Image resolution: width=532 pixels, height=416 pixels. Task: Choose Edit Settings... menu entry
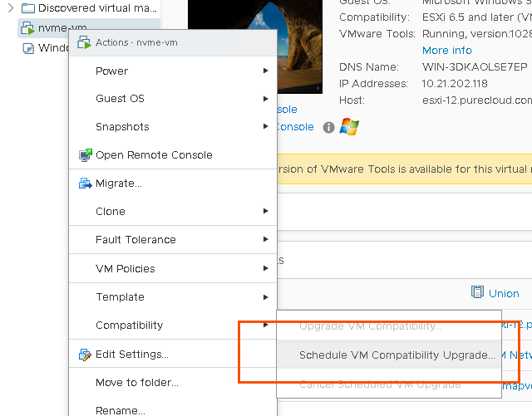(173, 355)
